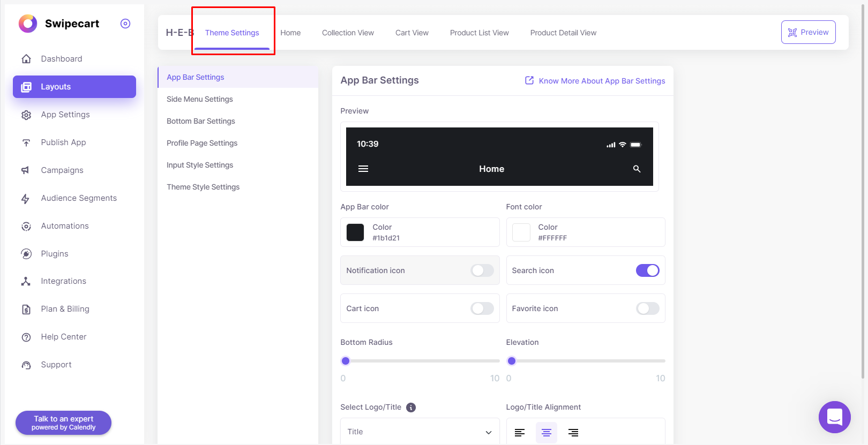Viewport: 868px width, 445px height.
Task: Enable the Notification icon toggle
Action: pyautogui.click(x=482, y=270)
